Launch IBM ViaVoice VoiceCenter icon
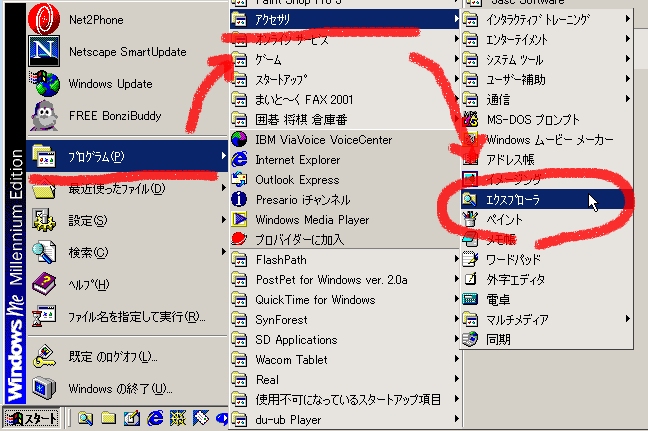This screenshot has width=648, height=431. [239, 140]
